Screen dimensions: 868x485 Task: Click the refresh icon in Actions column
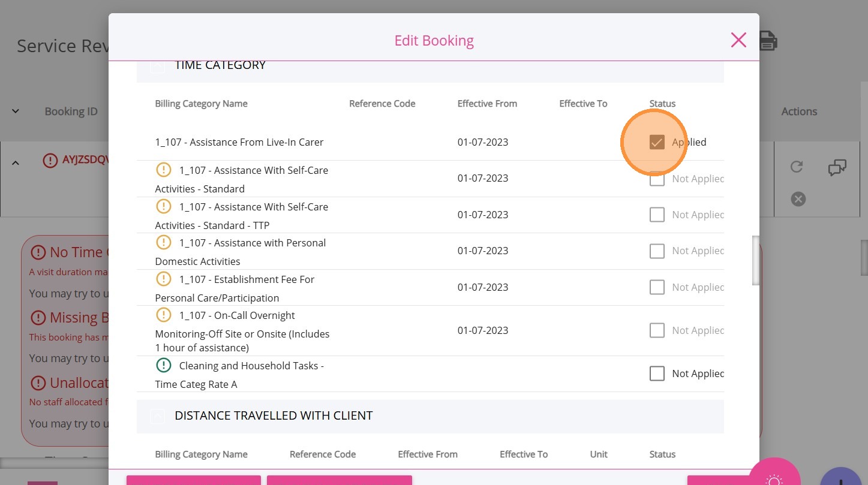tap(797, 167)
